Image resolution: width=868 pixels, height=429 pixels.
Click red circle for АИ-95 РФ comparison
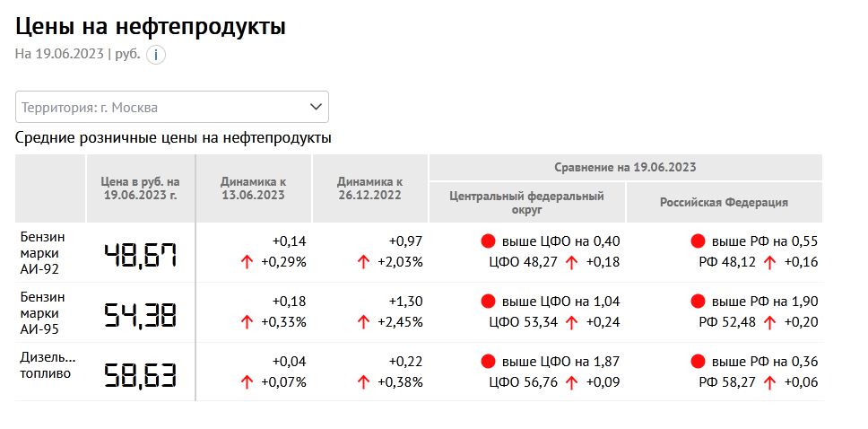click(698, 301)
